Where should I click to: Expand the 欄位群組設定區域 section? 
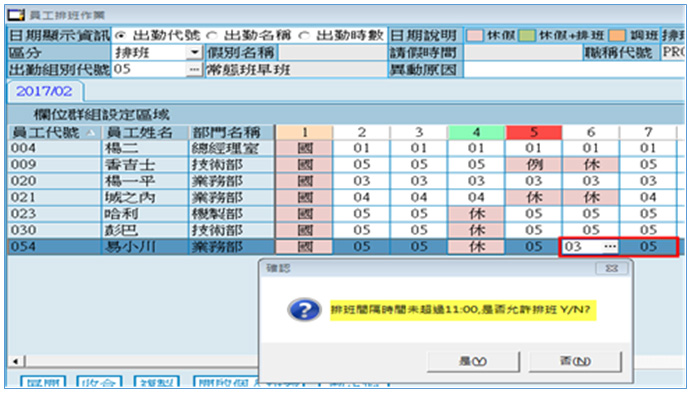101,115
